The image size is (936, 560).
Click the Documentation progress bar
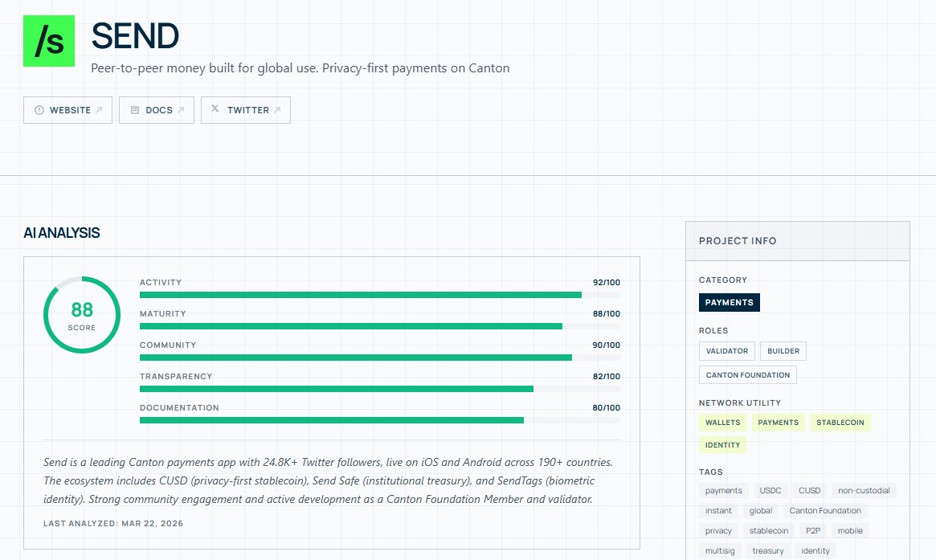[380, 420]
